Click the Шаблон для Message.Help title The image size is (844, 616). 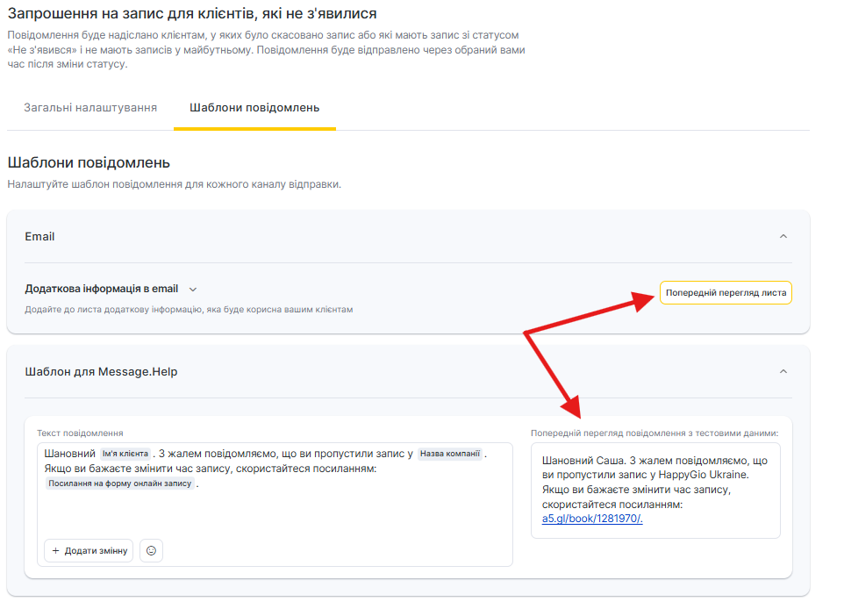(101, 371)
